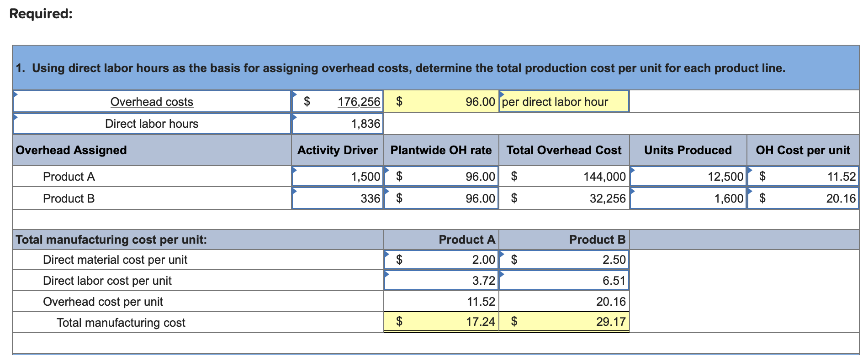Edit Product B activity driver 336
Screen dimensions: 868x355
click(x=338, y=198)
